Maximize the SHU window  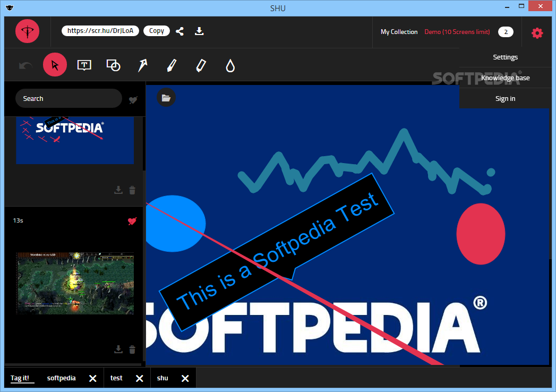521,6
